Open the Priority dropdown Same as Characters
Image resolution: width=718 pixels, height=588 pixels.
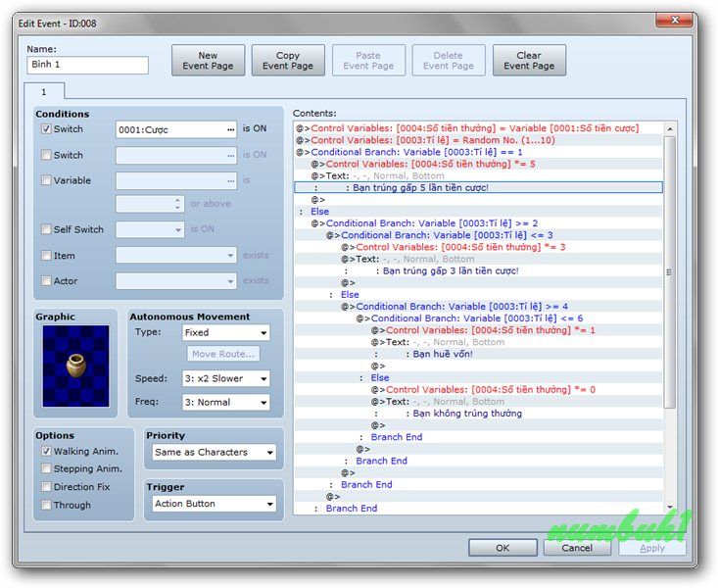214,453
